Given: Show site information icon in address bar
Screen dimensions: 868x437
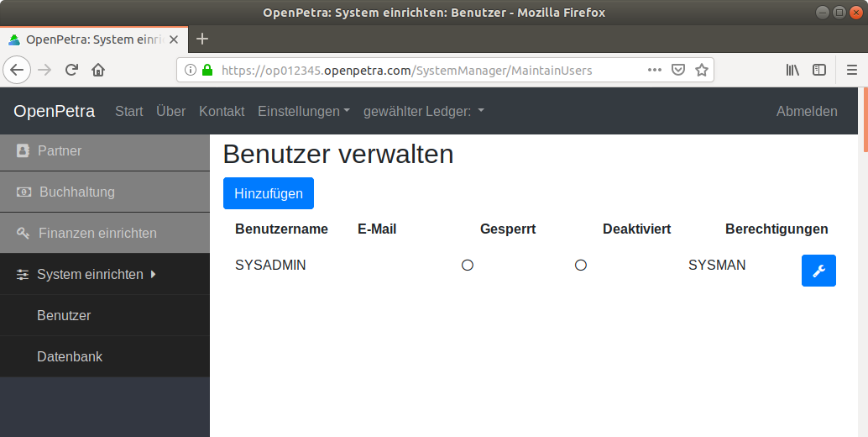Looking at the screenshot, I should (x=191, y=70).
